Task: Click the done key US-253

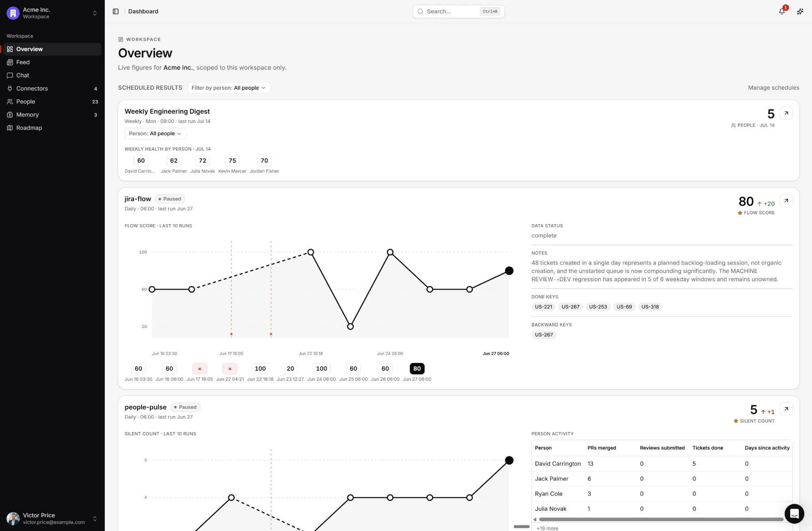Action: pos(598,307)
